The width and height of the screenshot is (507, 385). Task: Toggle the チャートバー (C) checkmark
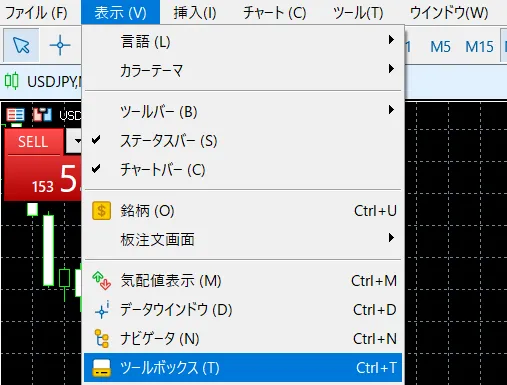pos(96,169)
